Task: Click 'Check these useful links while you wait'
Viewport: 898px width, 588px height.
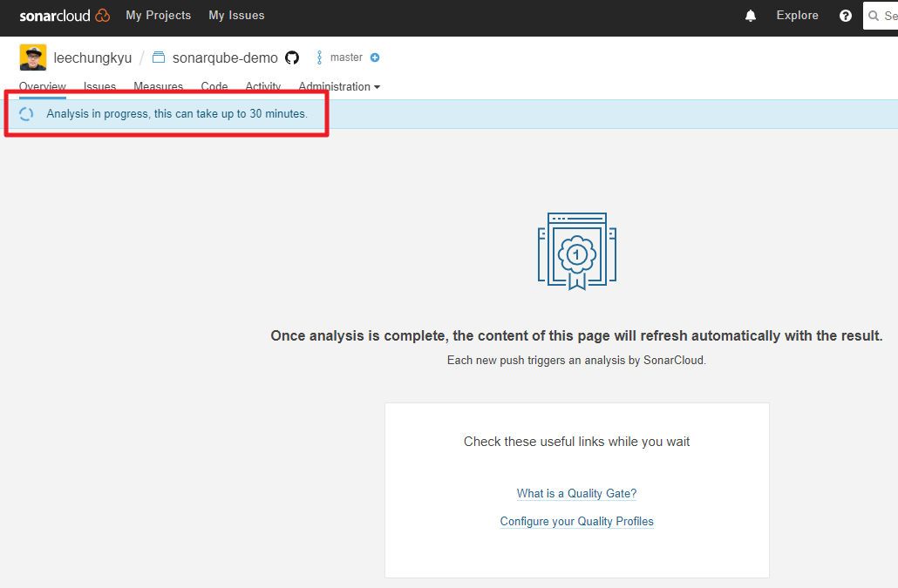Action: pyautogui.click(x=576, y=442)
